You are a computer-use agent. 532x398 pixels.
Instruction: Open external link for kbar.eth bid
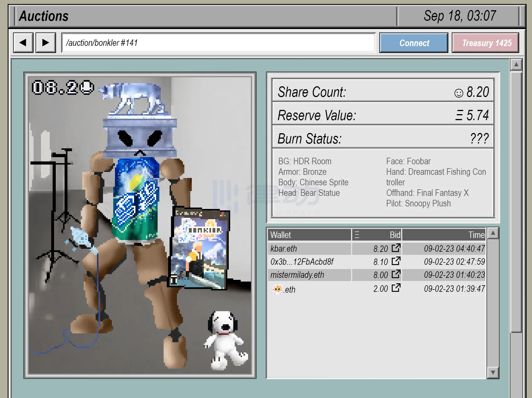[x=396, y=248]
